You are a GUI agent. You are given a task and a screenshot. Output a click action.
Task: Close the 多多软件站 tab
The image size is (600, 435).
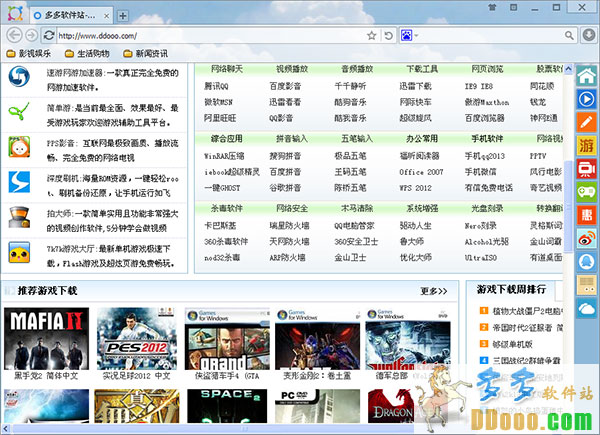click(x=107, y=16)
